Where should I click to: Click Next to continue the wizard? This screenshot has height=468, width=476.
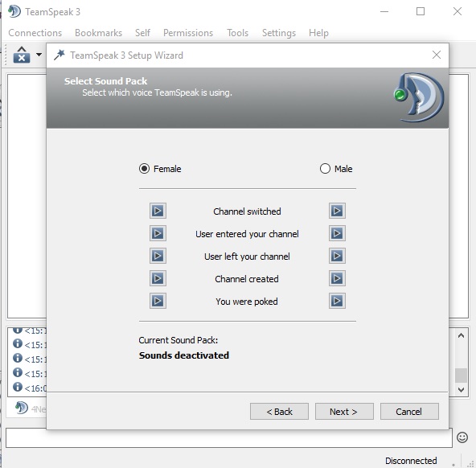click(344, 411)
